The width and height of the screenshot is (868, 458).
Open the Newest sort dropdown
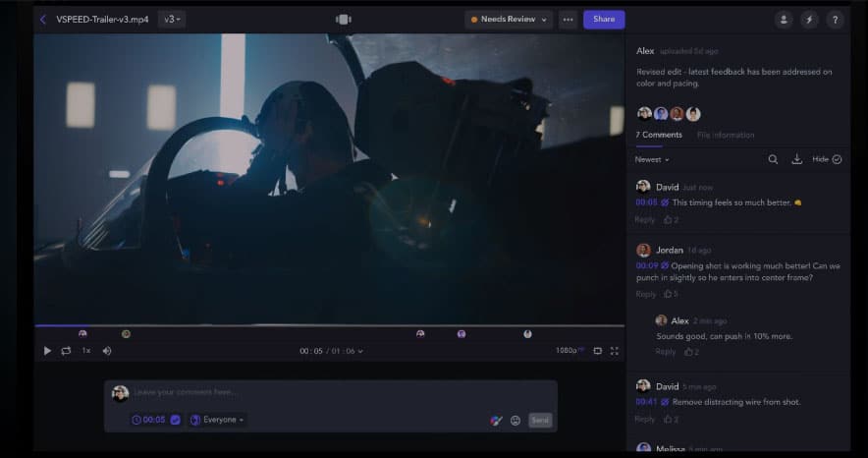click(652, 159)
